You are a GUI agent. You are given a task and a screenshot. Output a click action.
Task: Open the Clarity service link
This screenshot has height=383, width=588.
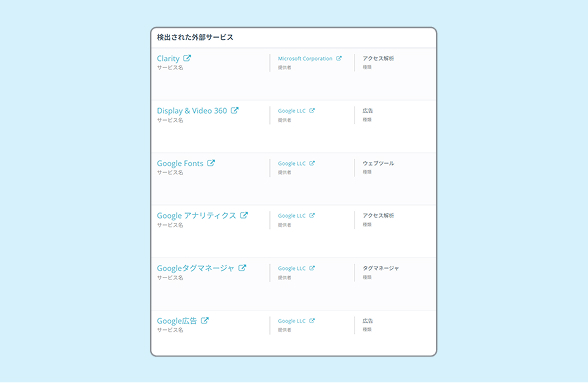tap(168, 59)
